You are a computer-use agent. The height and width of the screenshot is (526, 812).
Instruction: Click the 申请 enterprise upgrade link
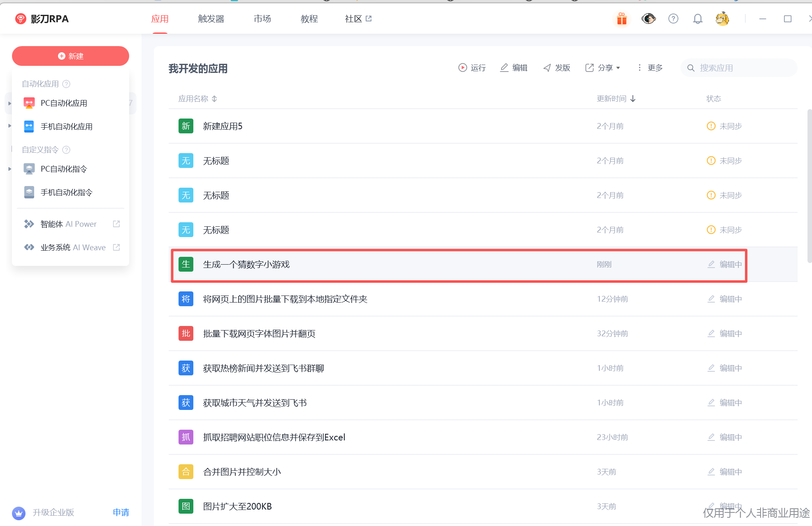pyautogui.click(x=121, y=512)
